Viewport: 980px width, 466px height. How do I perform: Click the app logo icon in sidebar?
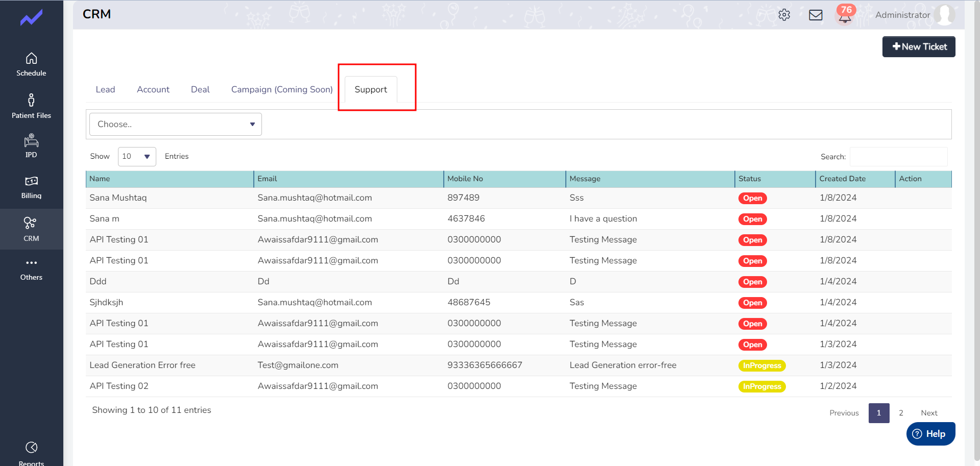pyautogui.click(x=31, y=18)
